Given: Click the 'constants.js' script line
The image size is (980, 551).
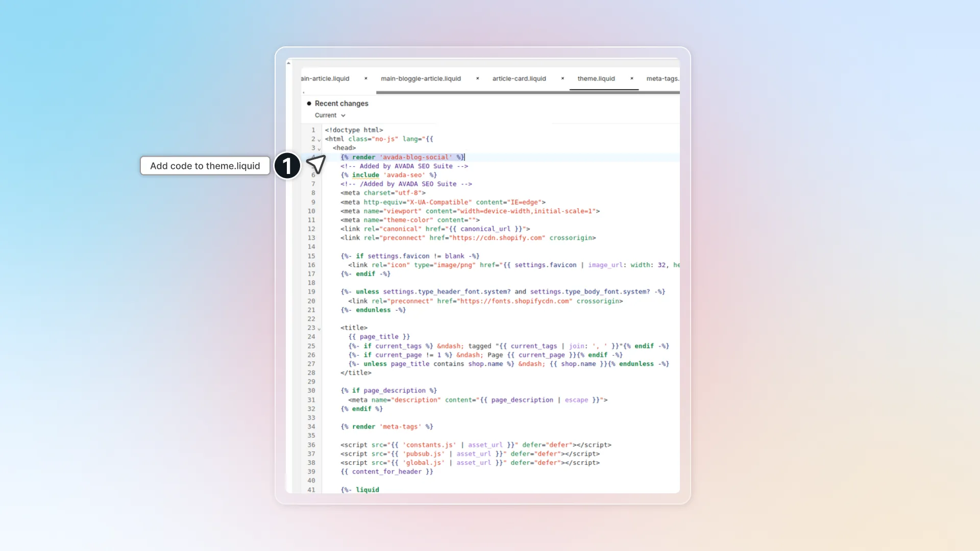Looking at the screenshot, I should click(476, 445).
